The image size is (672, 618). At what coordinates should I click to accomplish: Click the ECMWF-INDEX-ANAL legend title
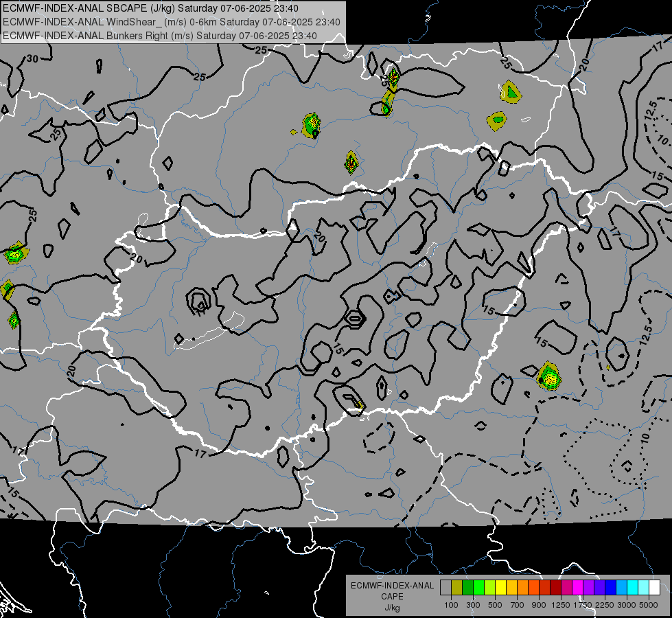(x=392, y=586)
